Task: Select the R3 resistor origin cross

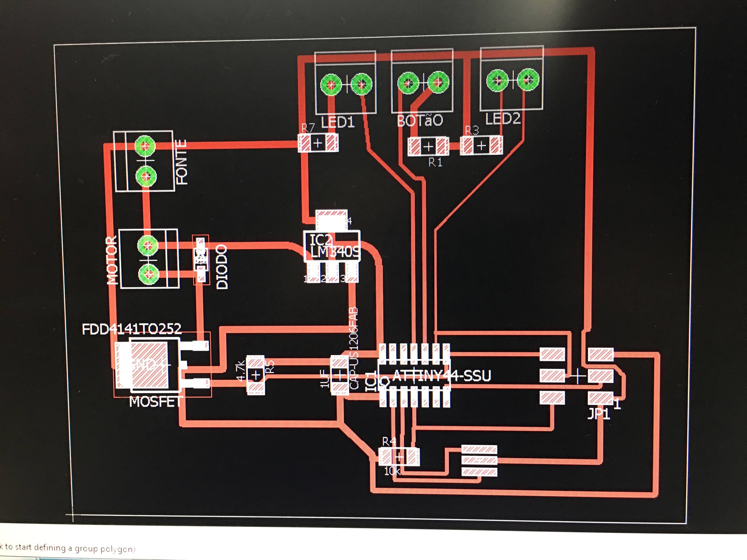Action: (481, 146)
